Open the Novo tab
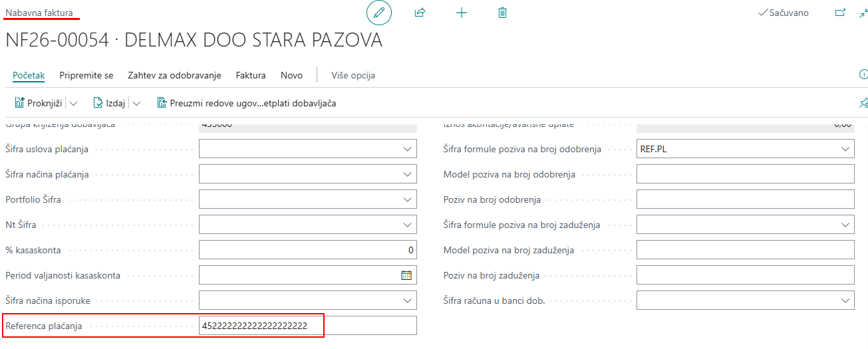Screen dimensions: 868x349 click(291, 75)
